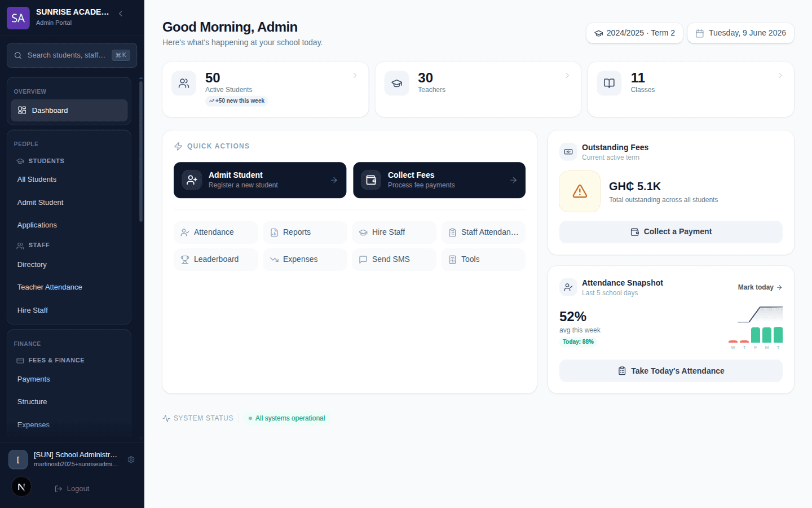
Task: Click the Admit Student card arrow
Action: coord(334,180)
